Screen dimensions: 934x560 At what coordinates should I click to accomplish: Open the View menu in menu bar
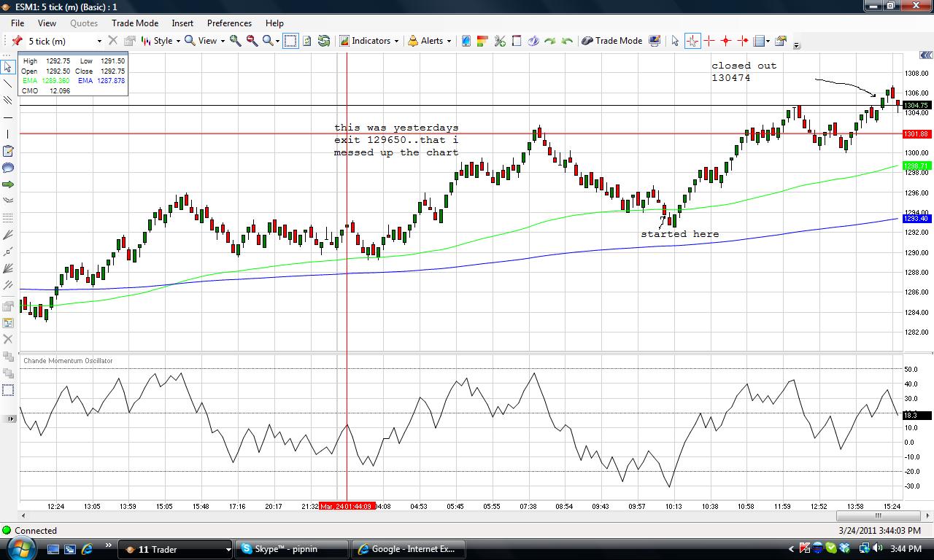point(47,23)
